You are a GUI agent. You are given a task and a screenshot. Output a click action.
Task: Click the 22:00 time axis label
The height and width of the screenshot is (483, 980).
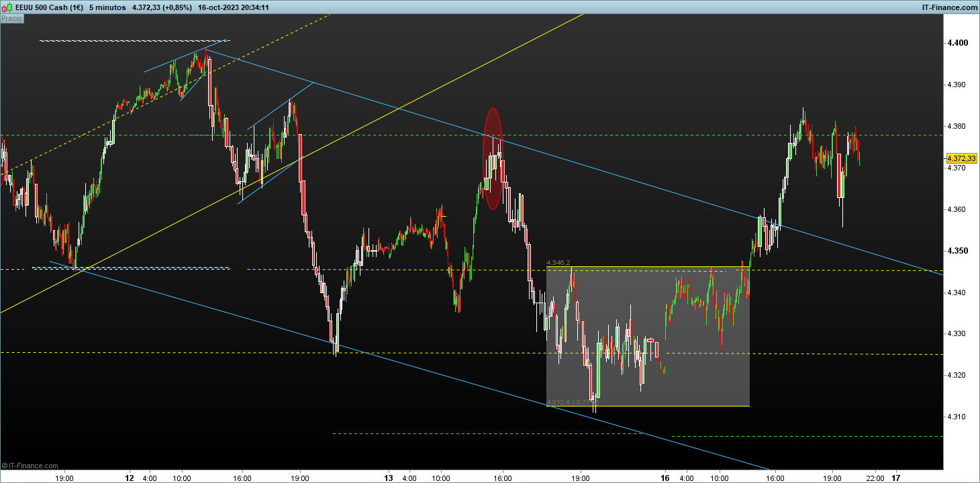click(x=873, y=478)
